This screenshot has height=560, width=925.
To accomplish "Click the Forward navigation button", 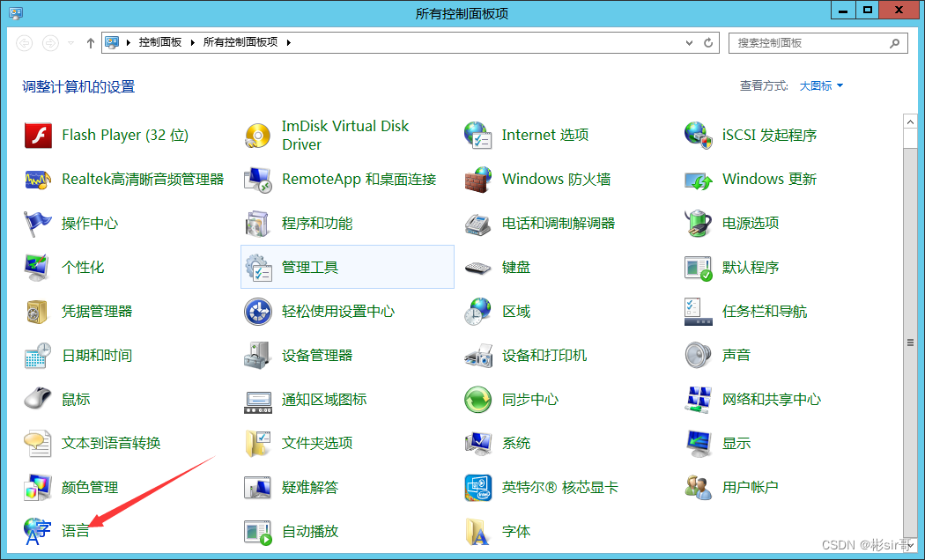I will pos(51,42).
